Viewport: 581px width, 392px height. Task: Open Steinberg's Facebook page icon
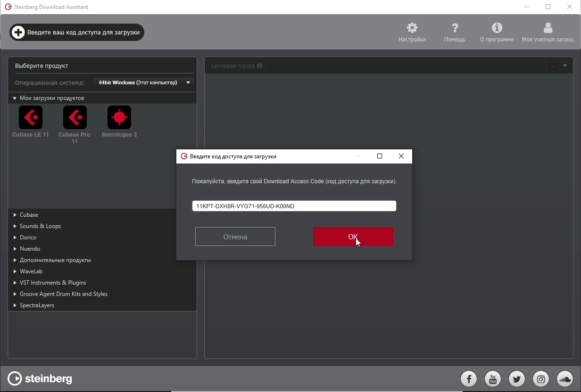tap(469, 379)
